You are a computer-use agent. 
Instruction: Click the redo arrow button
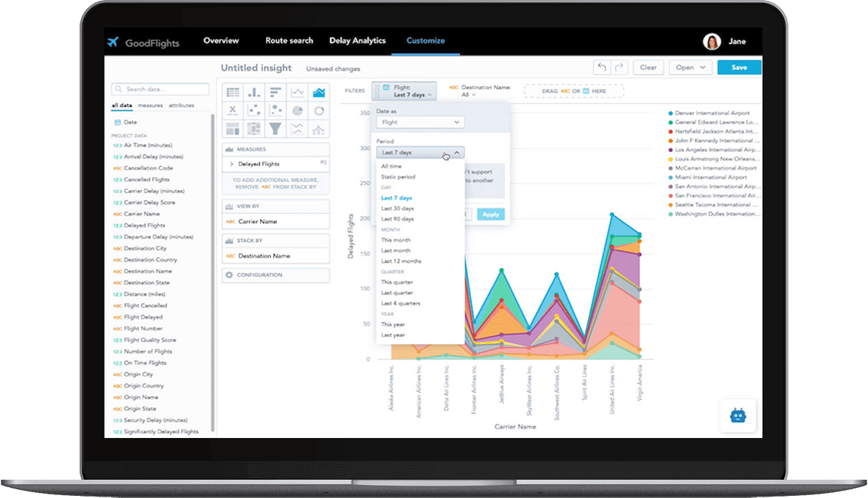coord(618,67)
